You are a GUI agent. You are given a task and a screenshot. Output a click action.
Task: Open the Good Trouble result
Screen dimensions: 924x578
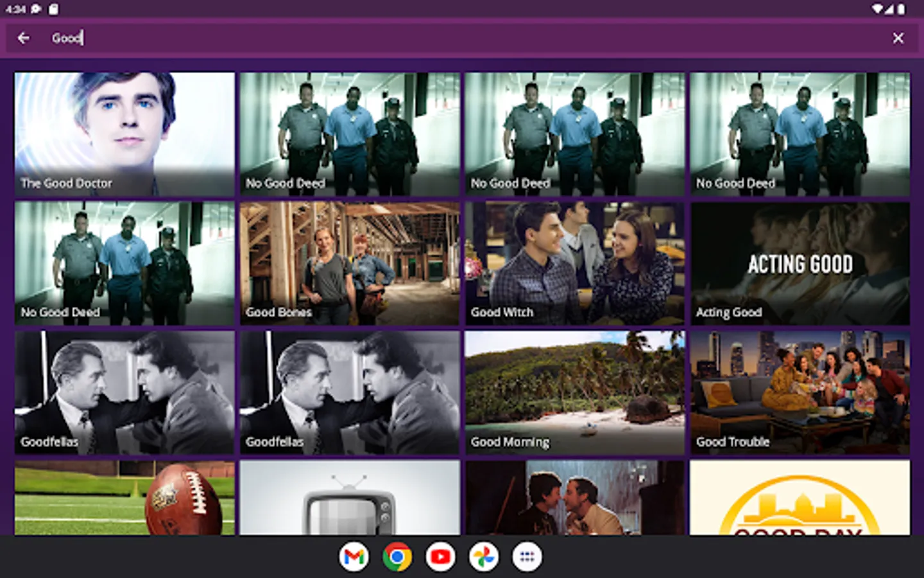point(800,393)
